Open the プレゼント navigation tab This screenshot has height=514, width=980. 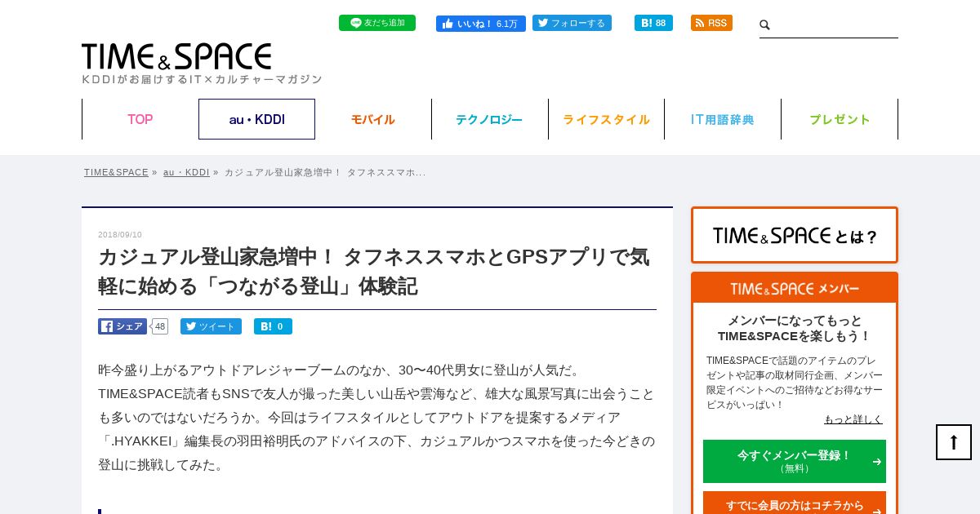click(x=840, y=119)
